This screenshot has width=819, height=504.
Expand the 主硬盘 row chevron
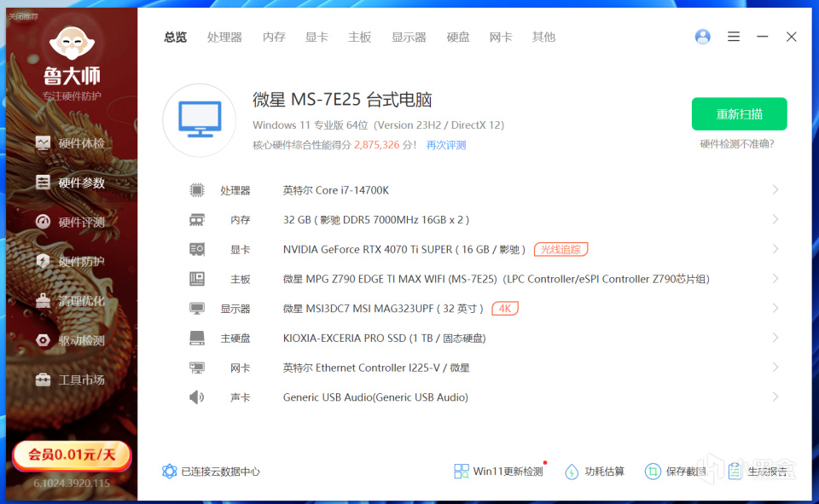775,338
